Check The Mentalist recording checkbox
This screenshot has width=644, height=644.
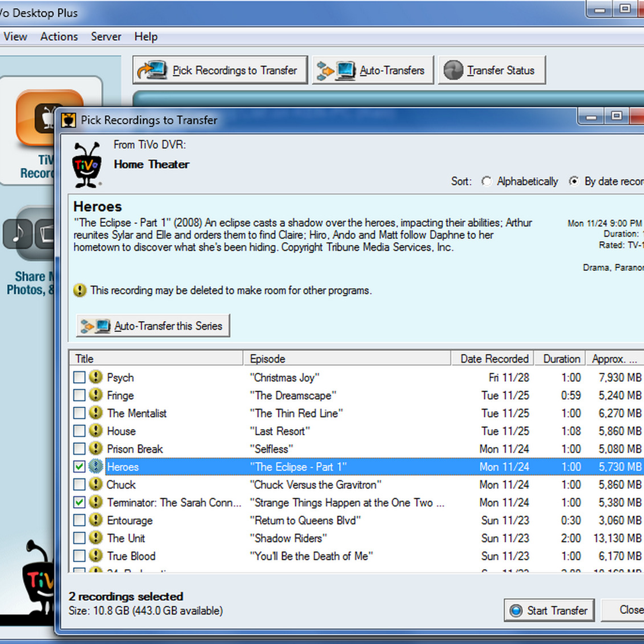point(79,413)
